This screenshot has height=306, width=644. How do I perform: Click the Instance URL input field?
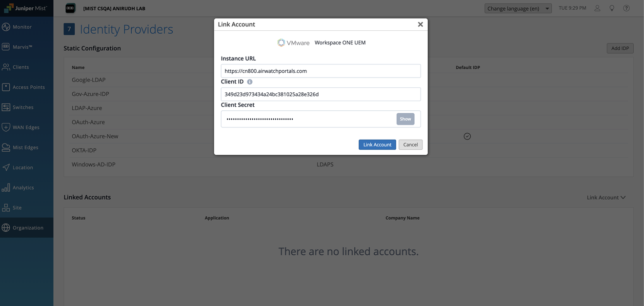click(321, 71)
